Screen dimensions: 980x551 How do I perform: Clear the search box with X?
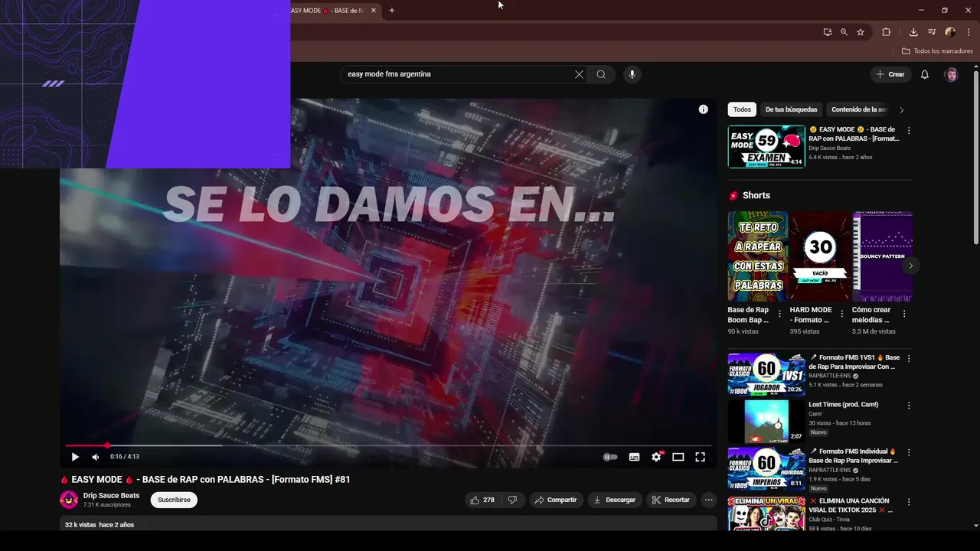[579, 74]
